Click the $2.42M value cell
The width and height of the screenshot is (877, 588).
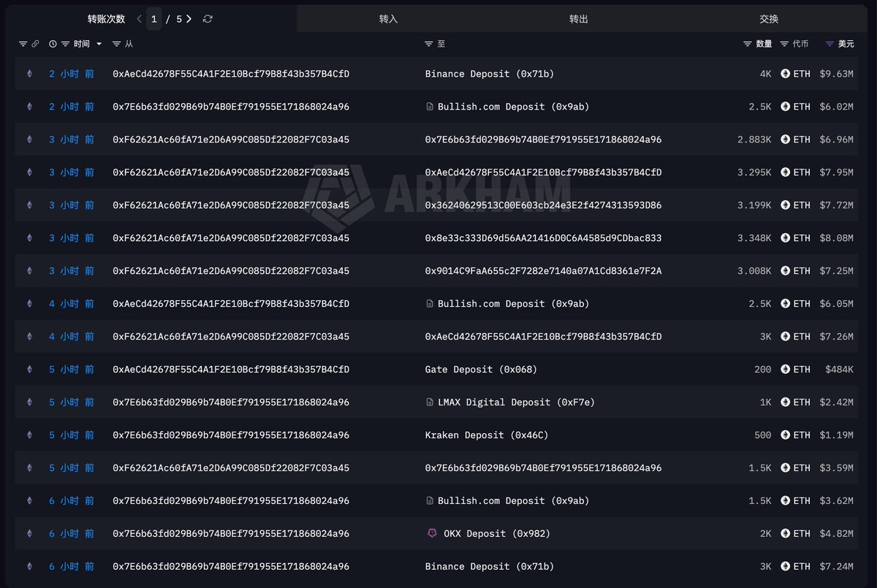pos(837,402)
